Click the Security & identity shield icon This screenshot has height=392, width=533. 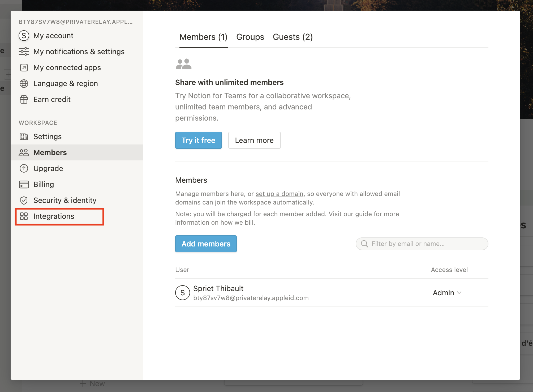click(x=24, y=200)
